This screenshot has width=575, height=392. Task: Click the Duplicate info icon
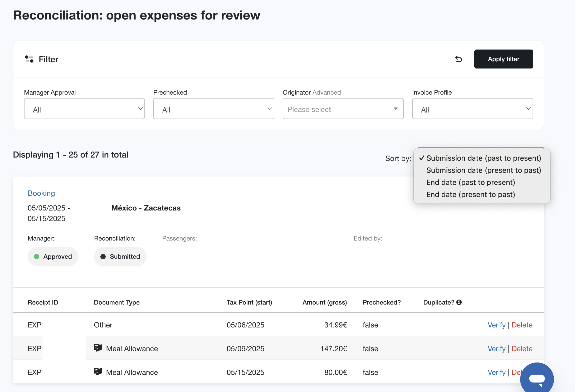pos(459,302)
